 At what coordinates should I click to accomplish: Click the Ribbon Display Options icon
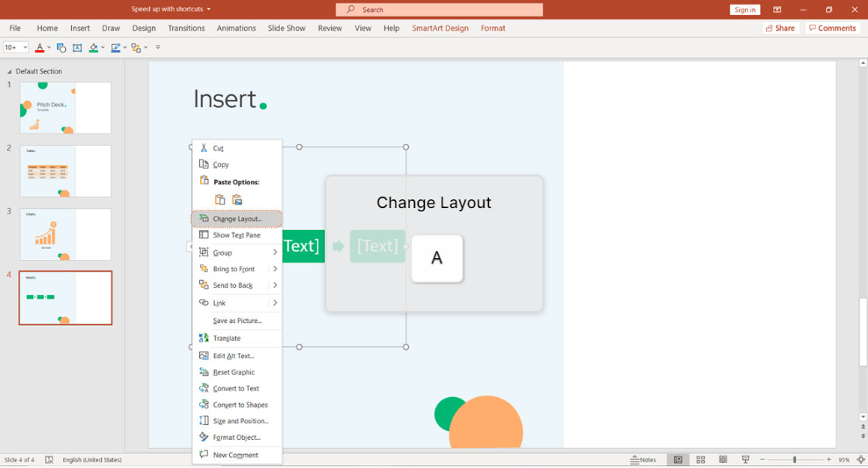click(x=778, y=10)
